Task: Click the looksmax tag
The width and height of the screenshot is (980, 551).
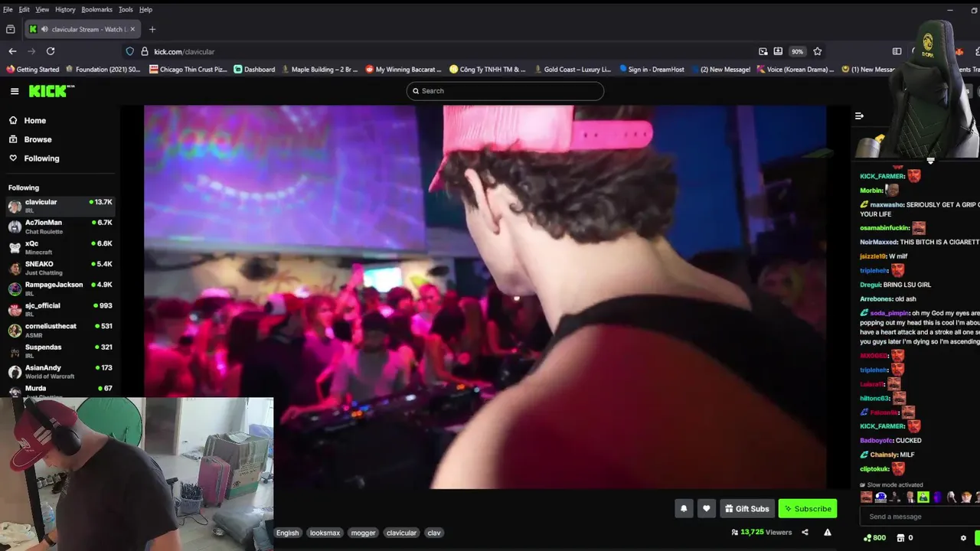Action: click(x=325, y=533)
